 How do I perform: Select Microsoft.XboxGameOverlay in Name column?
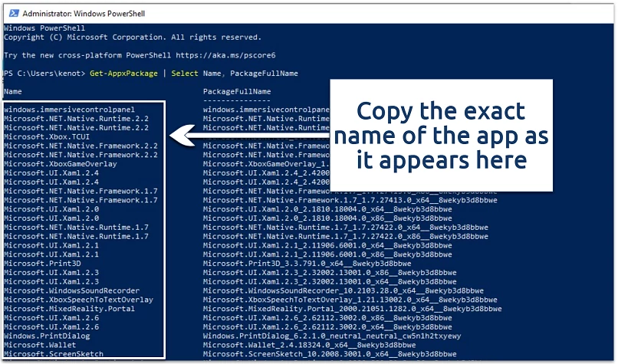tap(61, 164)
